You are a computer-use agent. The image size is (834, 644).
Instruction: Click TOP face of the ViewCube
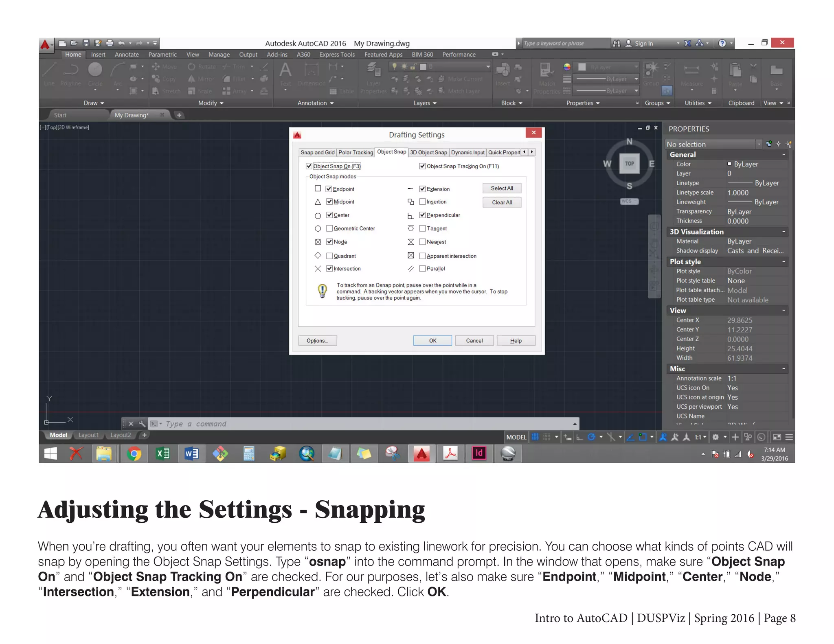click(629, 164)
